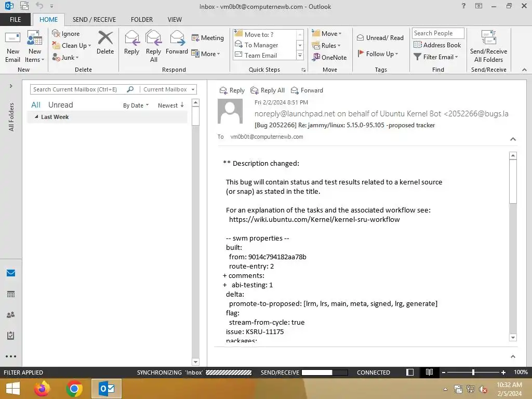
Task: Zoom in with the plus button
Action: 503,372
